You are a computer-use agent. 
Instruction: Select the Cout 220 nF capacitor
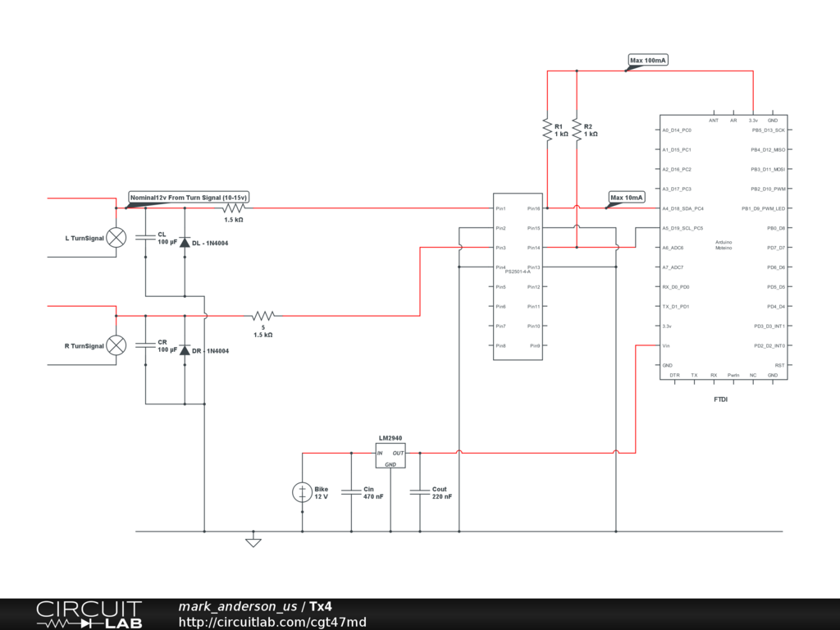(x=420, y=492)
